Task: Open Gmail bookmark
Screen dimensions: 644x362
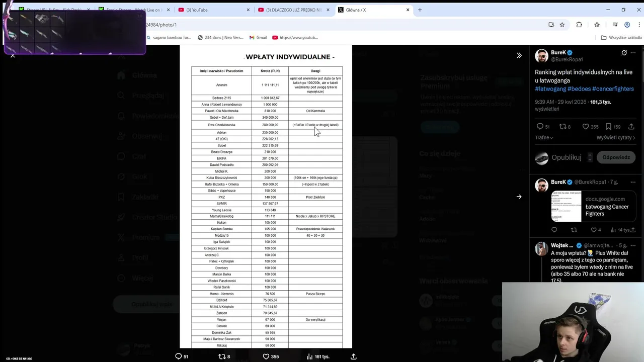Action: point(258,37)
